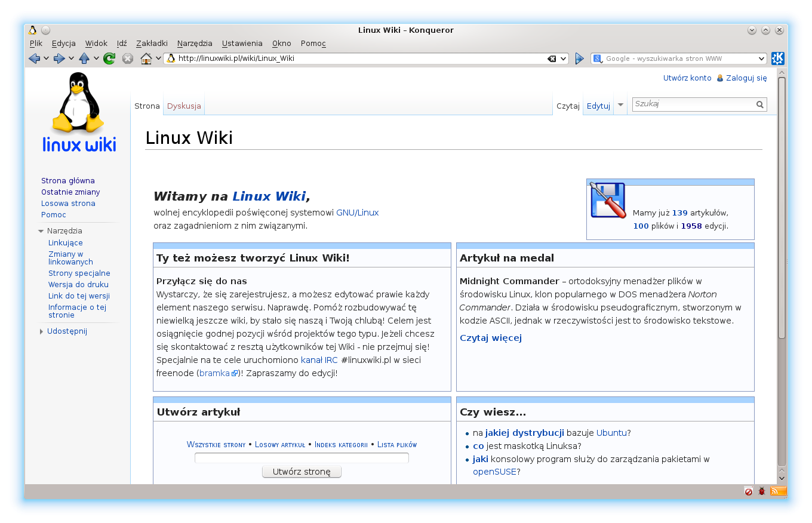Open the Zakładki menu
Image resolution: width=812 pixels, height=523 pixels.
(x=152, y=43)
